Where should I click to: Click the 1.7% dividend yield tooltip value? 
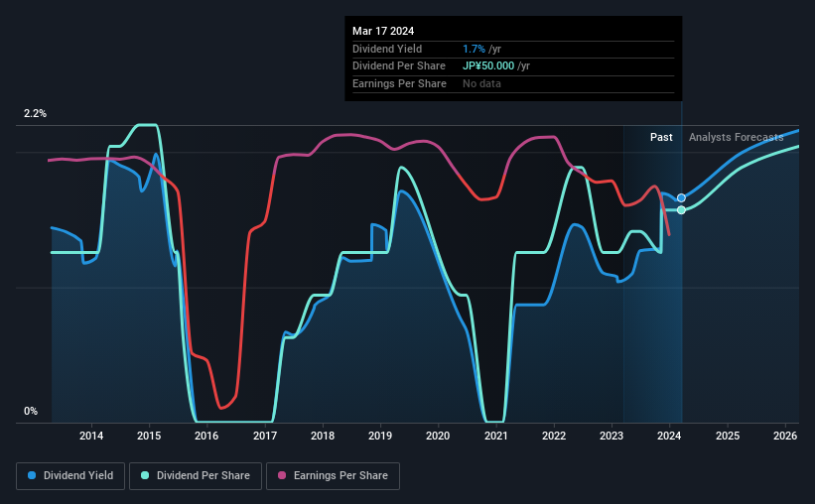pos(475,49)
